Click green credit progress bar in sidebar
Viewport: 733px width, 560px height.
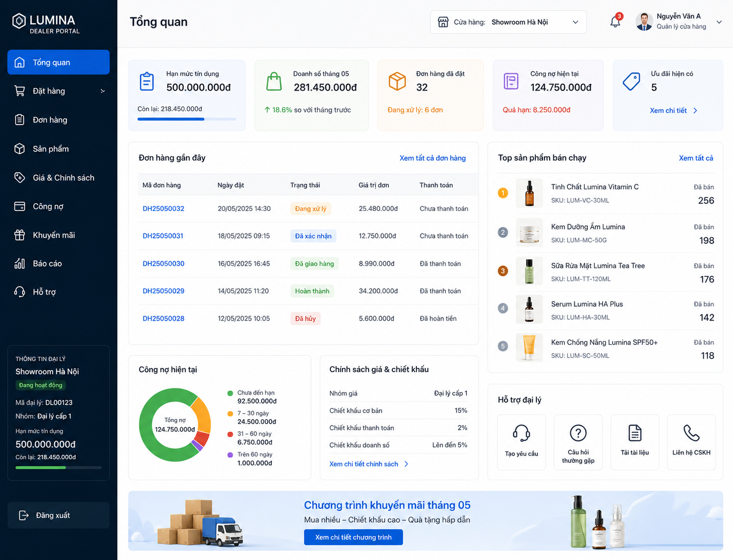click(x=58, y=468)
